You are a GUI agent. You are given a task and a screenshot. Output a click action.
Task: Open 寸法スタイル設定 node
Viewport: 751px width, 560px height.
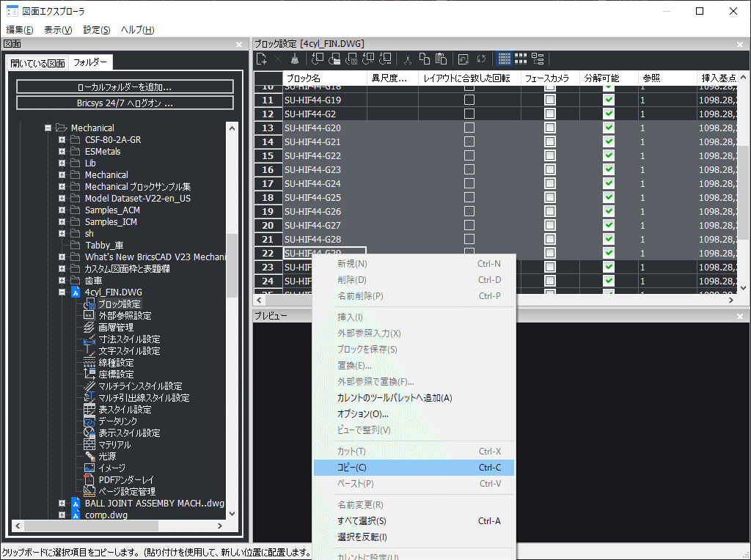129,339
